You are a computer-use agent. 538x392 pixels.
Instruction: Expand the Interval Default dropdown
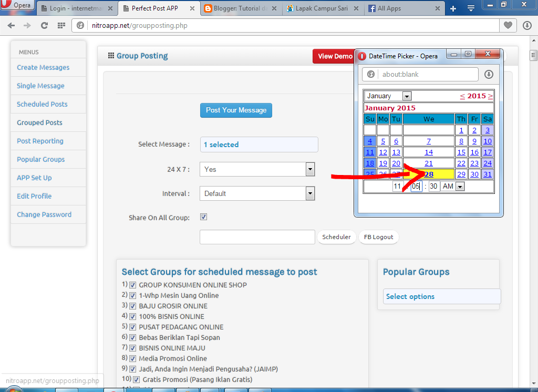257,193
